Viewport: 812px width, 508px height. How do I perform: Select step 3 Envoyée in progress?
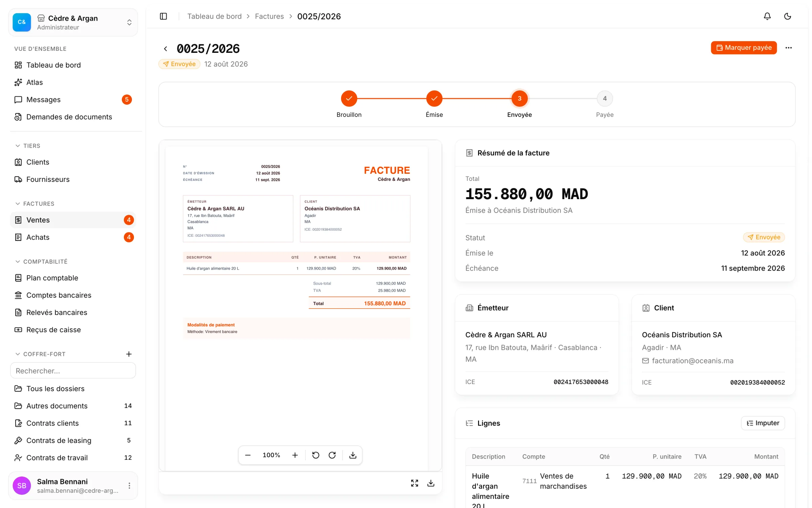tap(519, 99)
